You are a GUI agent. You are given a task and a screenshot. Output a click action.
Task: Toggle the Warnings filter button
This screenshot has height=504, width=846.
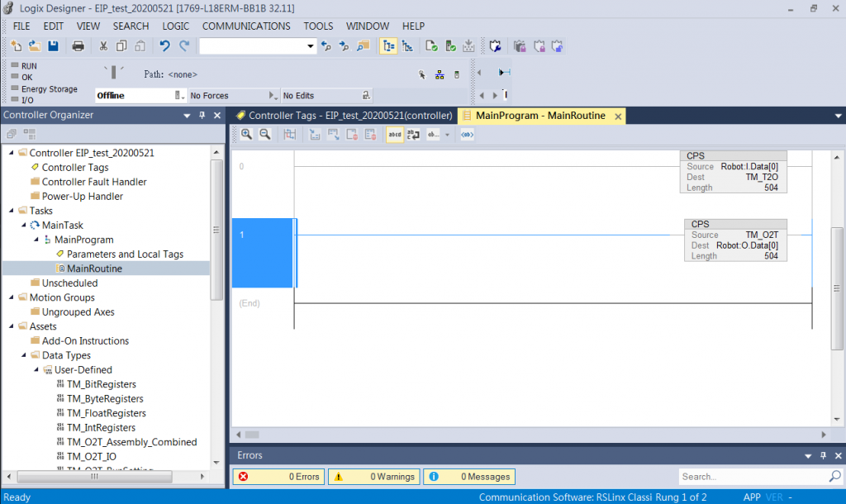tap(373, 477)
